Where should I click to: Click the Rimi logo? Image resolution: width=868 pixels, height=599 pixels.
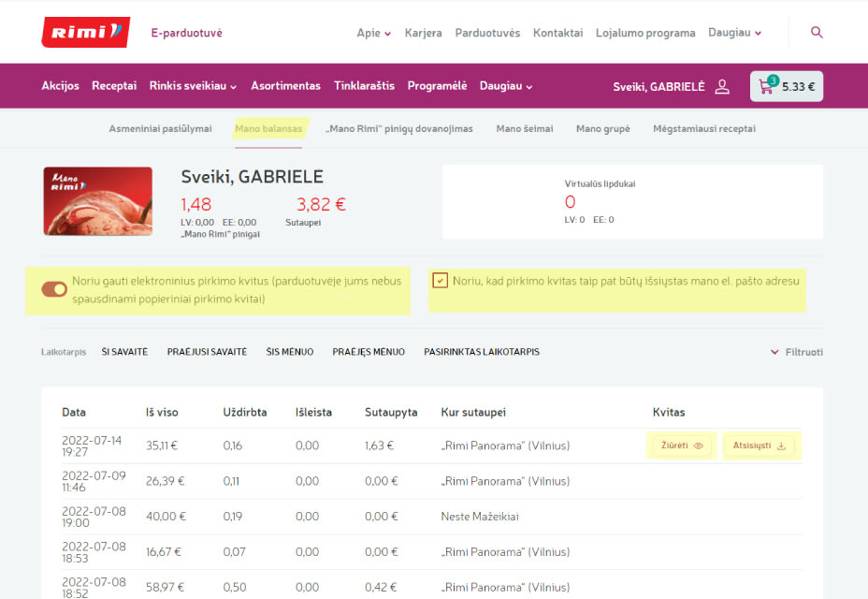[85, 33]
